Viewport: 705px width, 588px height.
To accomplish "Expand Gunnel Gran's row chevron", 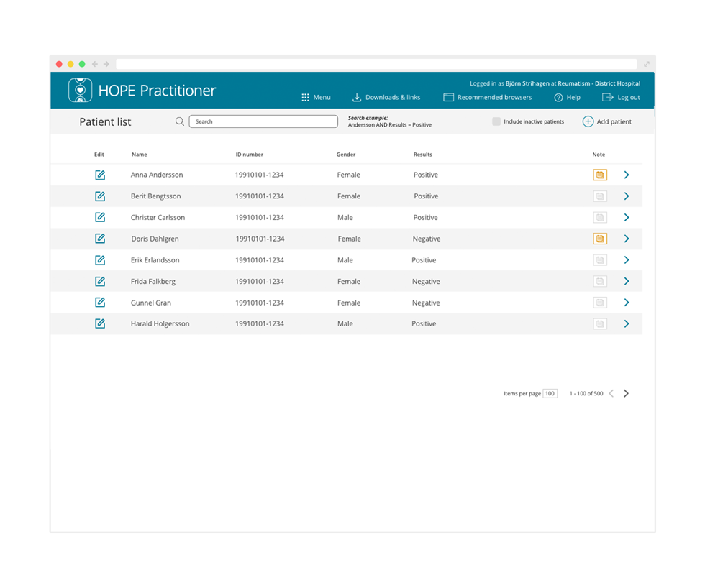I will point(627,303).
